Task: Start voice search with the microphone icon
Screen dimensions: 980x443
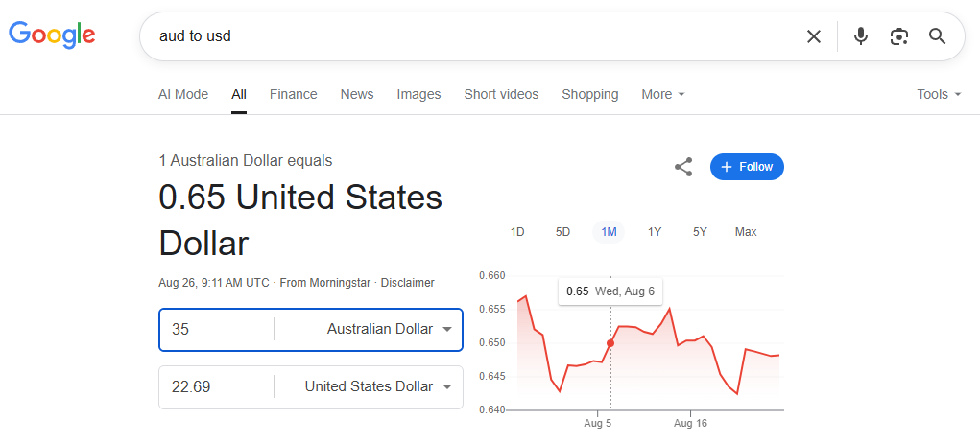Action: [861, 36]
